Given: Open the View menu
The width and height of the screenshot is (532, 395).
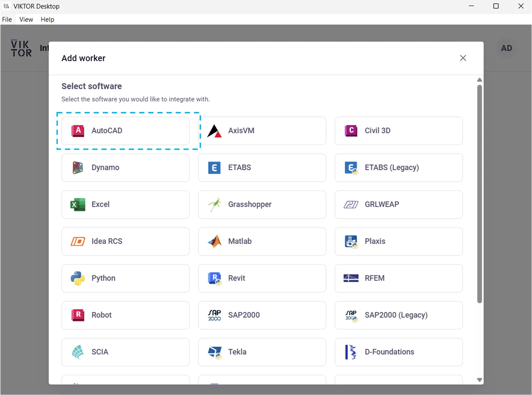Looking at the screenshot, I should click(x=26, y=19).
